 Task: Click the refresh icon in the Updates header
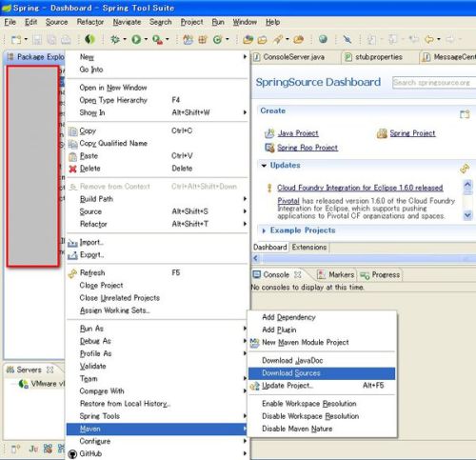pos(465,169)
